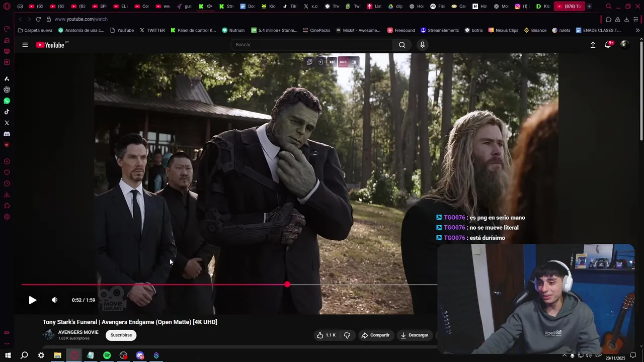Click the red progress bar scrubber handle
Viewport: 644px width, 362px height.
(x=287, y=285)
